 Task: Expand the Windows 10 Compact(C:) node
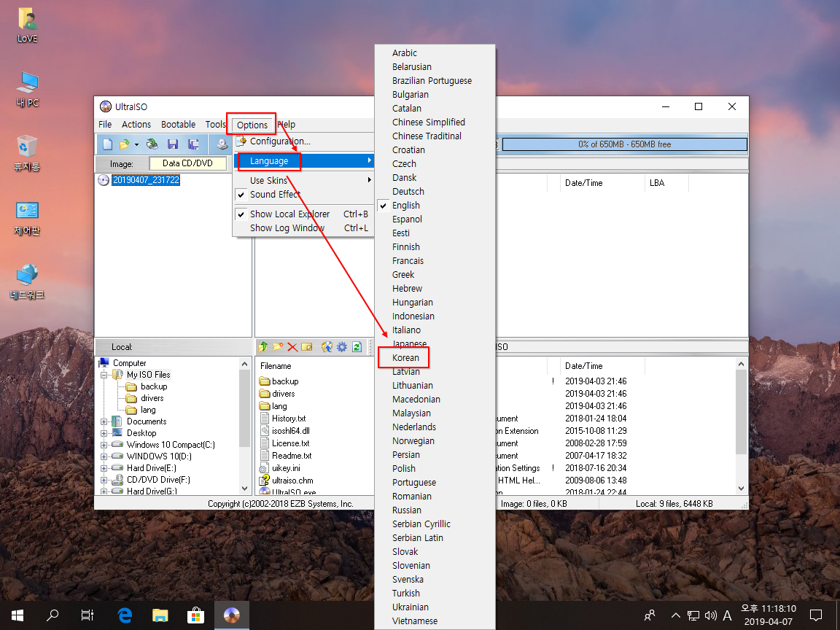pos(104,446)
